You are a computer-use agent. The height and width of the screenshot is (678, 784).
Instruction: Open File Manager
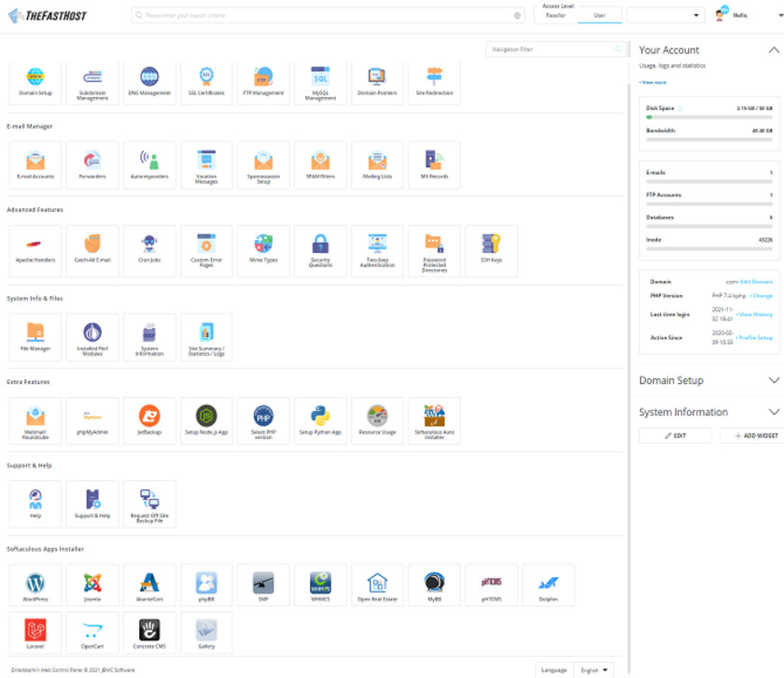[x=35, y=337]
